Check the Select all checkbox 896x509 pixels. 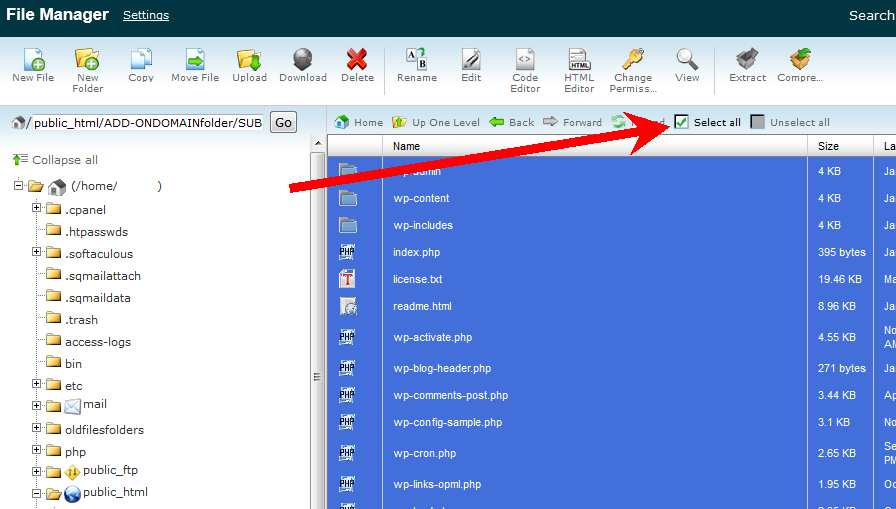tap(682, 122)
